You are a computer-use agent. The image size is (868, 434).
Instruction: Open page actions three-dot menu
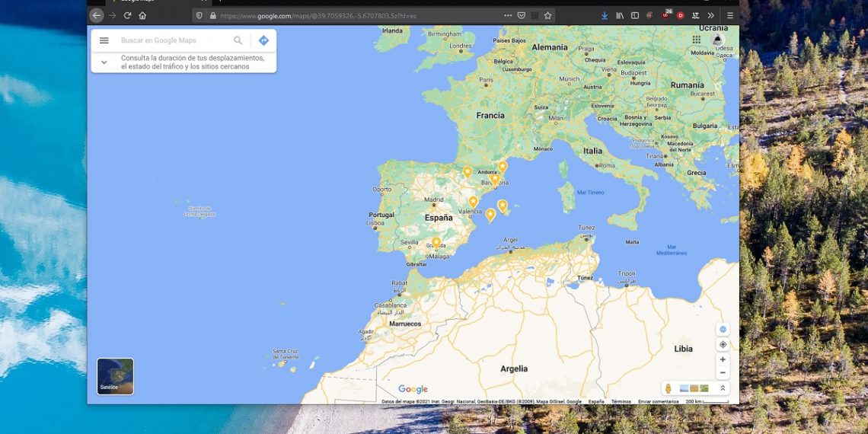508,15
